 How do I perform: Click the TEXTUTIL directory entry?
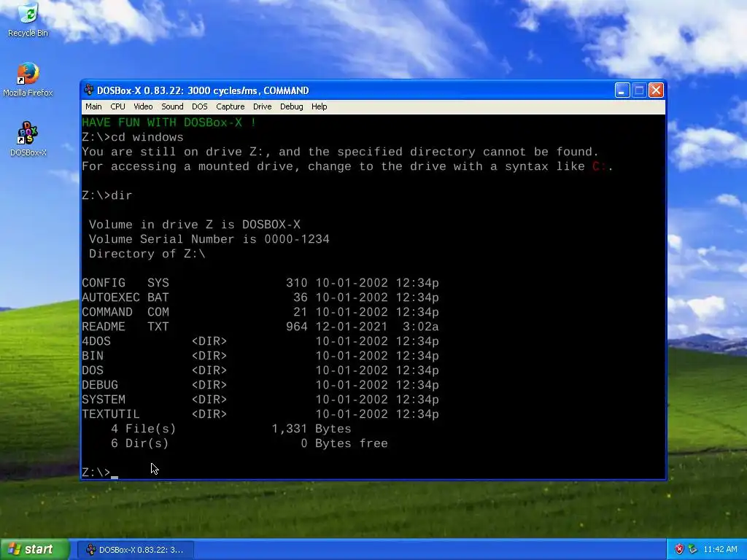(260, 414)
